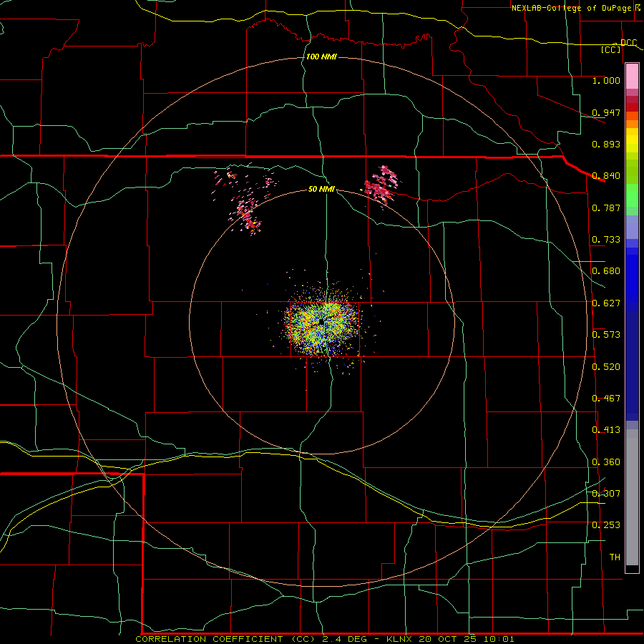Click the 0.947 scale value
This screenshot has height=644, width=644.
[x=606, y=112]
